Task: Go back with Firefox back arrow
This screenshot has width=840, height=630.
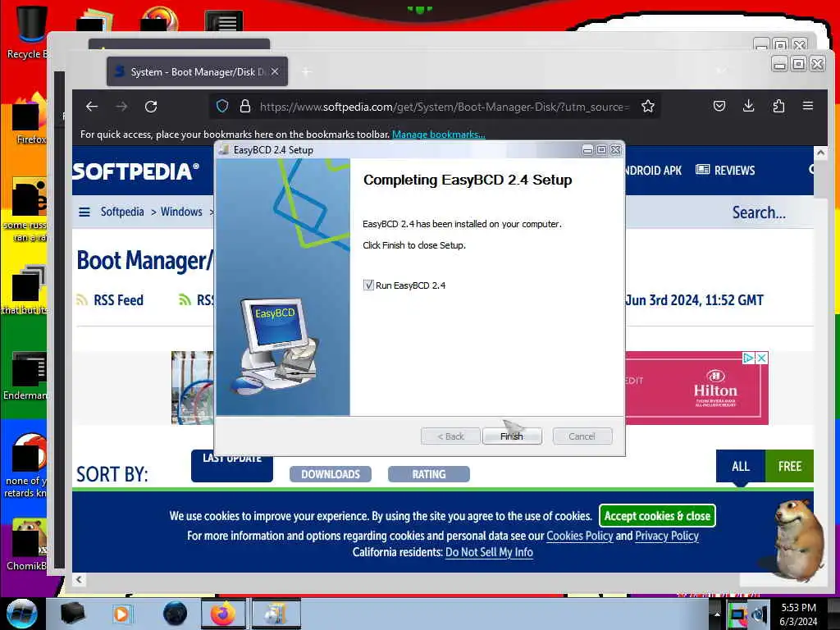Action: tap(92, 106)
